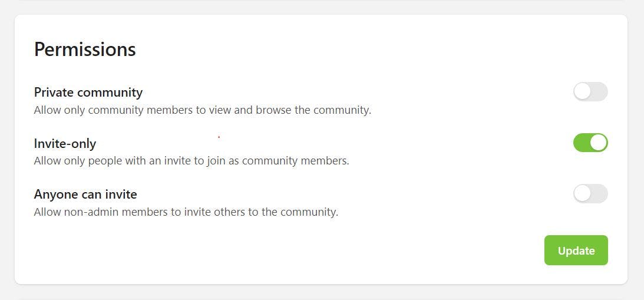The image size is (644, 300).
Task: Click the Invite-only description sentence
Action: click(191, 161)
